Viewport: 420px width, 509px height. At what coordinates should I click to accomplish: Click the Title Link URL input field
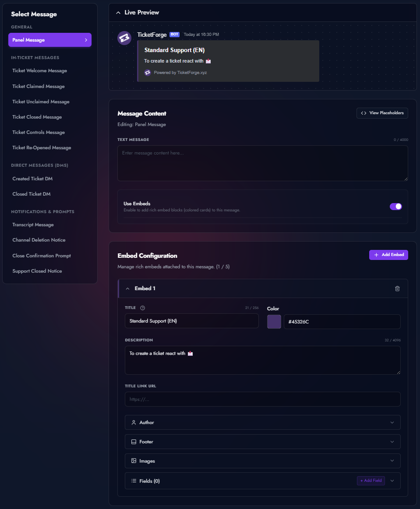point(262,399)
